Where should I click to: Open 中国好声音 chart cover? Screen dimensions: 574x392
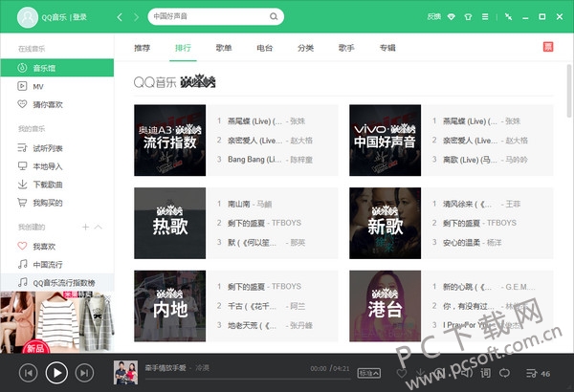pos(386,141)
